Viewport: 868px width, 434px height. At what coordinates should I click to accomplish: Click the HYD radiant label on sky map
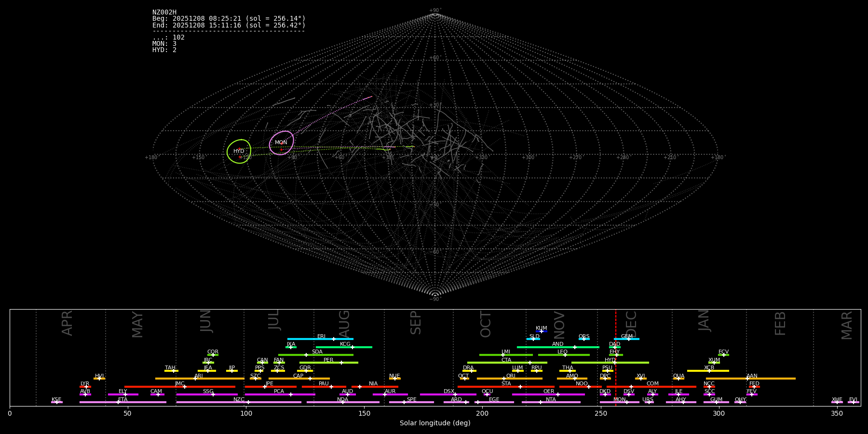tap(239, 151)
